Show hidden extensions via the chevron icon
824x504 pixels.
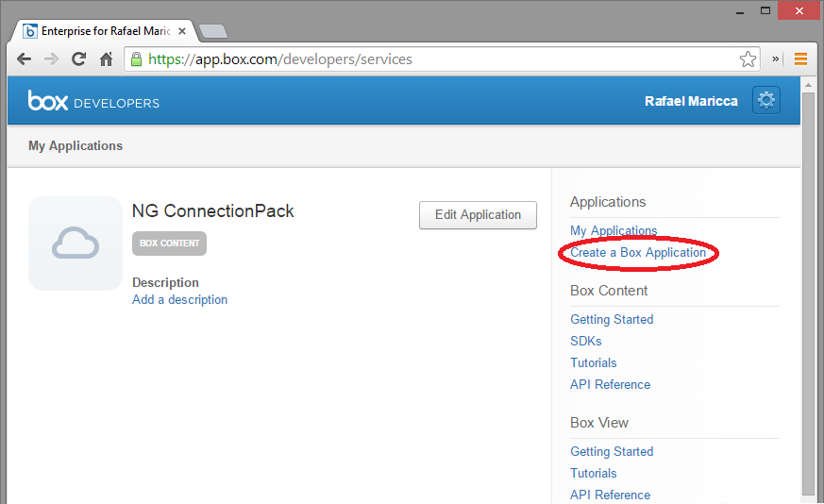pos(775,59)
